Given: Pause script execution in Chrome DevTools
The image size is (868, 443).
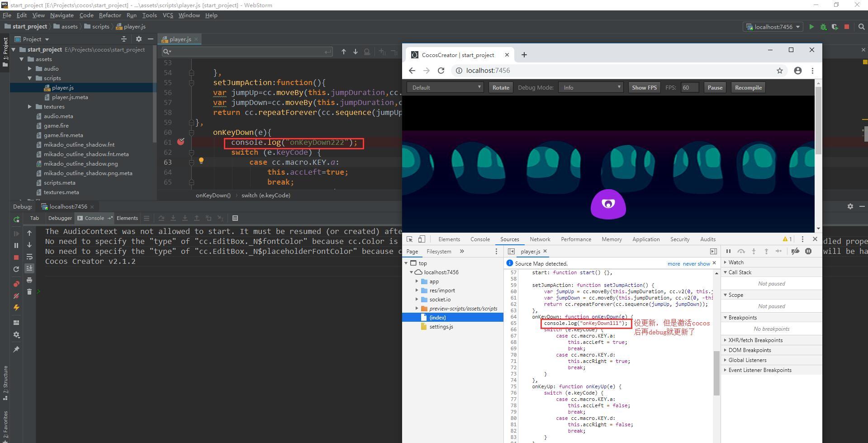Looking at the screenshot, I should click(728, 252).
